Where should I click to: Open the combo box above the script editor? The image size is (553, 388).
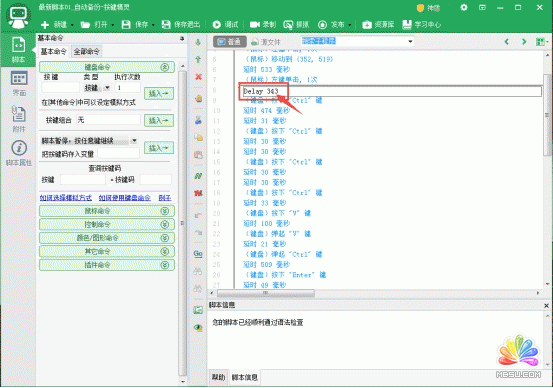[x=357, y=41]
